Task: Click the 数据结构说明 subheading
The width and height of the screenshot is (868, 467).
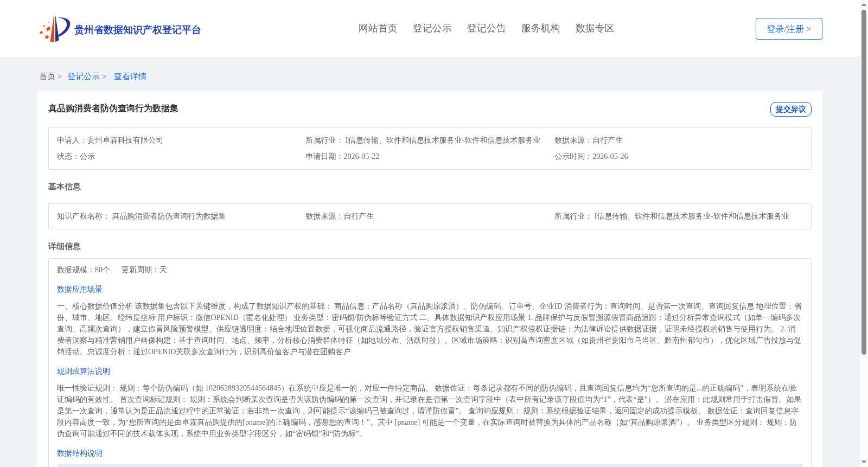Action: [80, 453]
